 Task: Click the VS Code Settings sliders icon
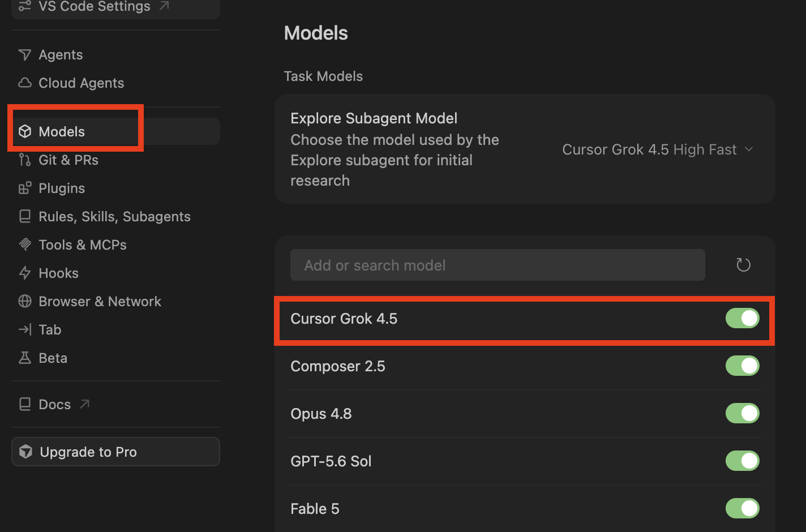(x=25, y=6)
